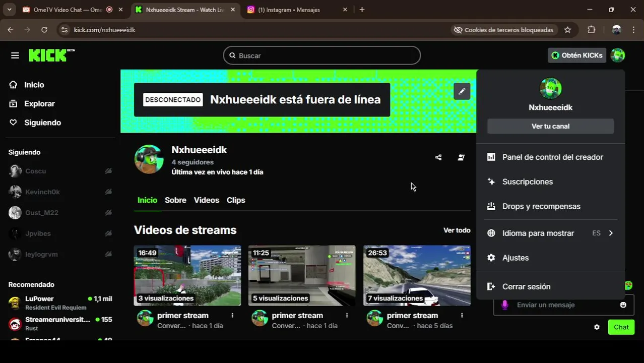This screenshot has width=644, height=363.
Task: Click the pencil icon to edit the banner
Action: pos(462,91)
